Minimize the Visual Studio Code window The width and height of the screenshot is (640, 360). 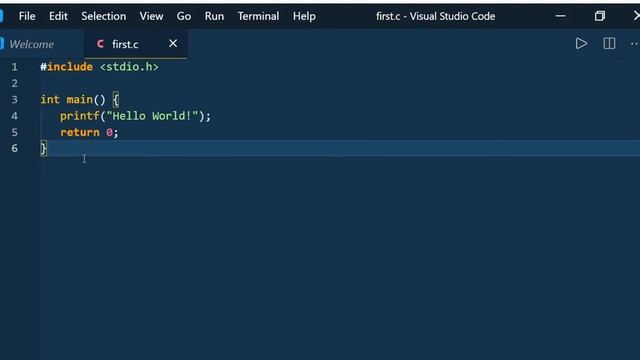tap(560, 16)
